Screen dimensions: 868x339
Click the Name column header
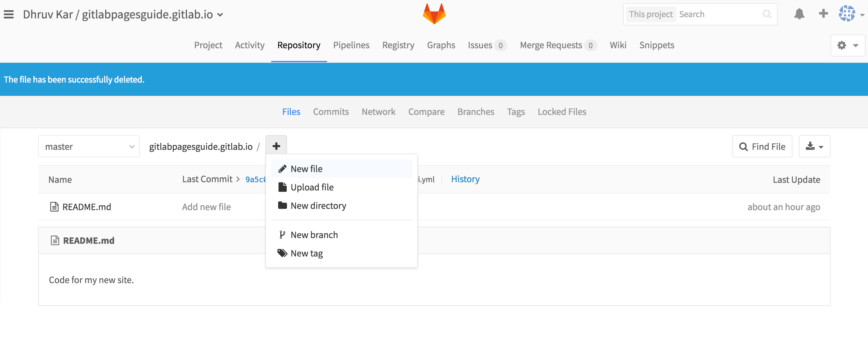[x=60, y=179]
